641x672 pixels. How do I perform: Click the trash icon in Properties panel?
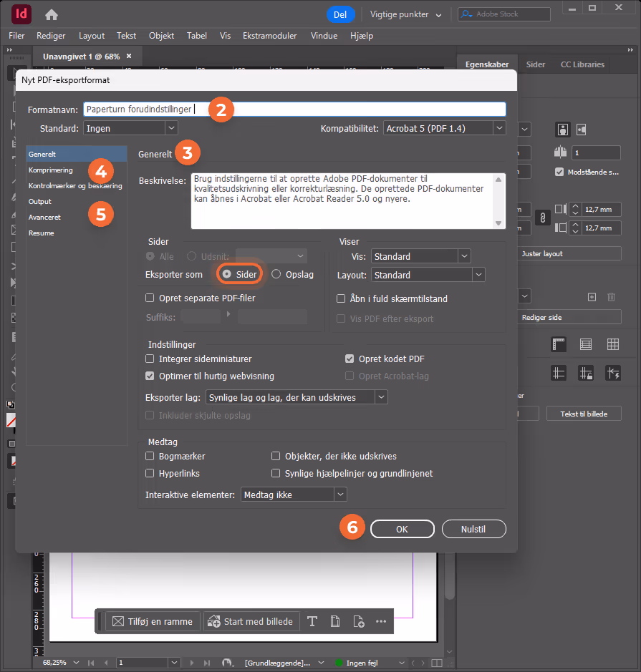(x=612, y=296)
